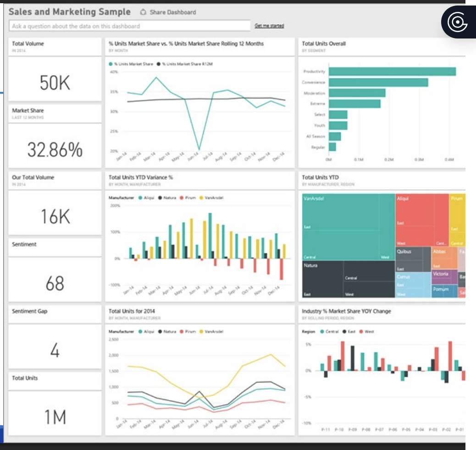Select the dark % Units Market Share R12M legend marker
The image size is (476, 450).
point(158,64)
